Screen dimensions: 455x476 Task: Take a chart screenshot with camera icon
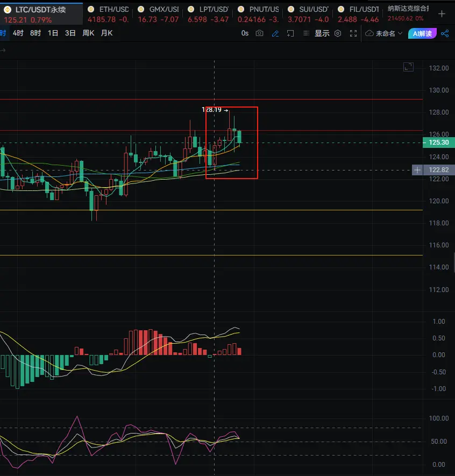pos(260,33)
